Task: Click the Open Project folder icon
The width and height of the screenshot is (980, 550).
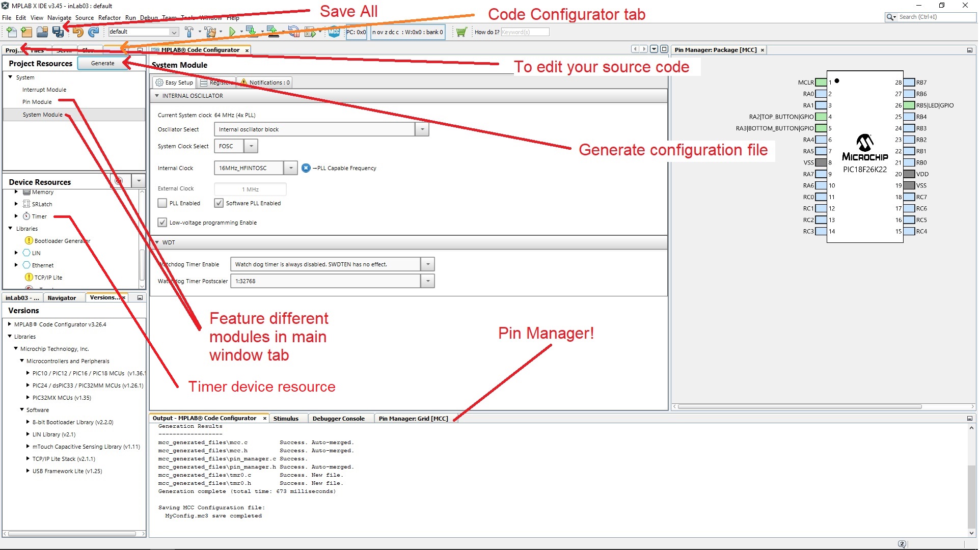Action: 42,32
